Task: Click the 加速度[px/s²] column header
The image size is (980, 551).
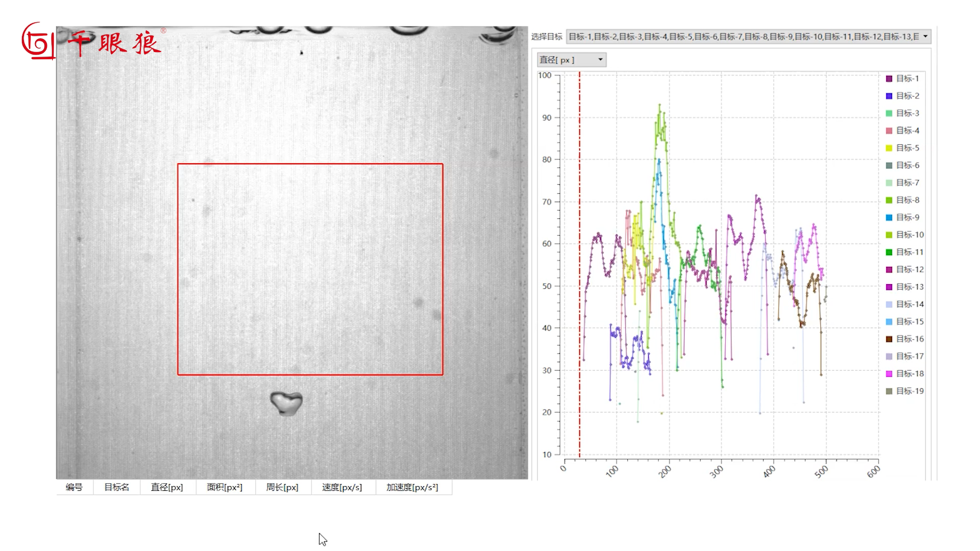Action: 412,487
